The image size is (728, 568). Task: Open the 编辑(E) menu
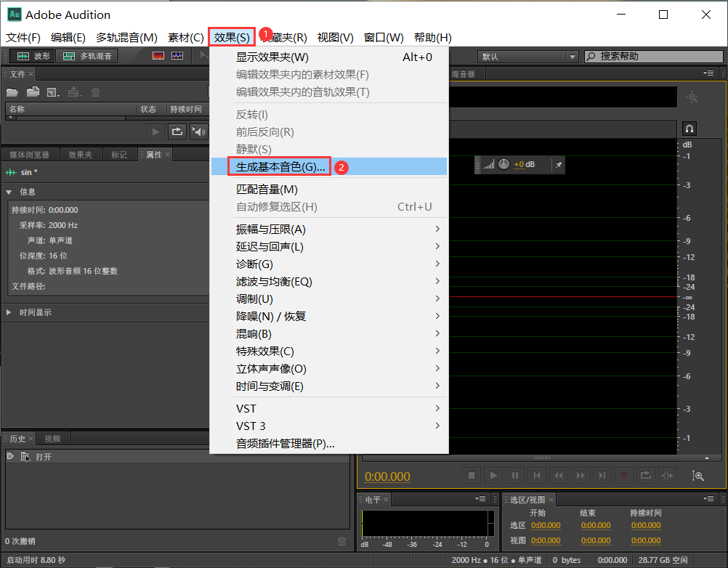point(68,37)
